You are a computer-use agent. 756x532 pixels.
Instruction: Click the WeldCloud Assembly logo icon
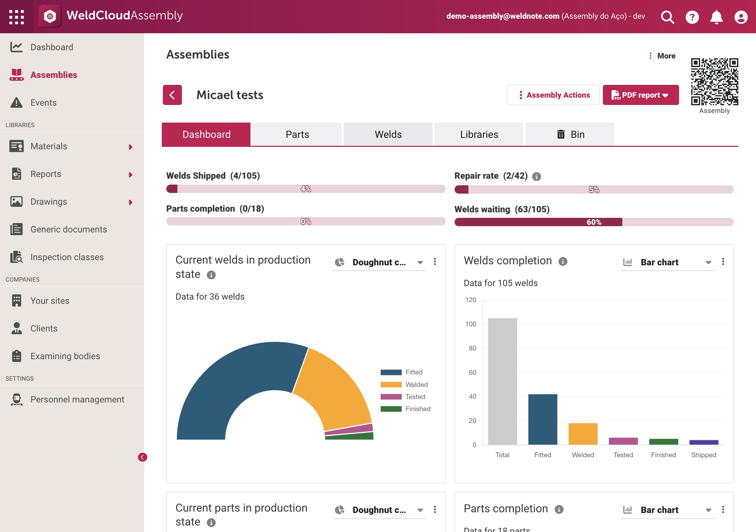click(50, 16)
